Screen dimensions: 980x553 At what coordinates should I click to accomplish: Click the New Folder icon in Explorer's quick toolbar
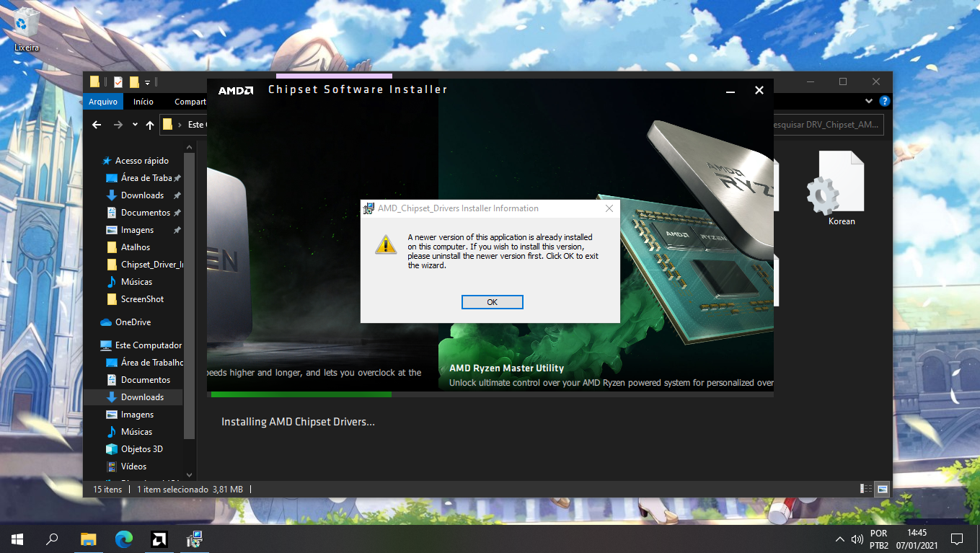click(x=134, y=82)
